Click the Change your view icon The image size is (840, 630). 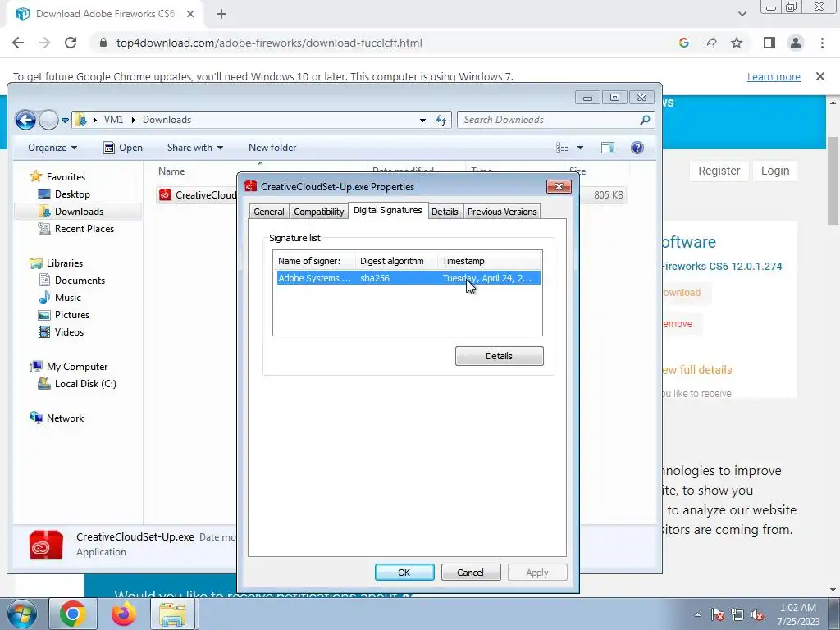(x=563, y=148)
